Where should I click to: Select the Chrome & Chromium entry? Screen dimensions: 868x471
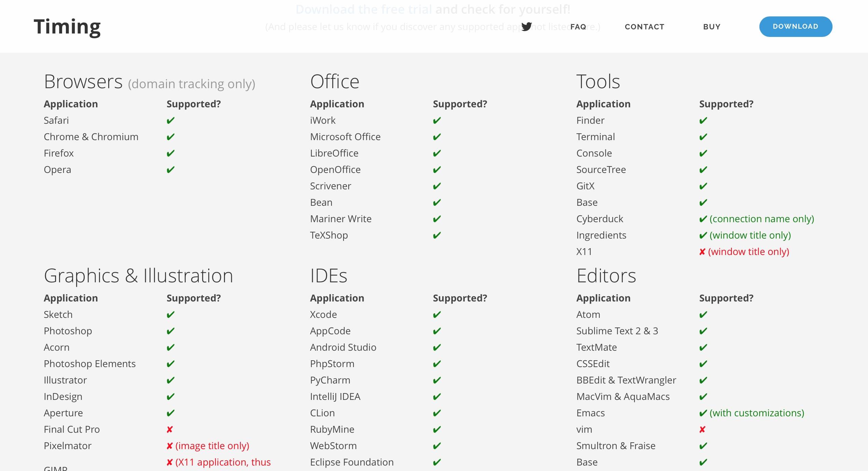91,137
